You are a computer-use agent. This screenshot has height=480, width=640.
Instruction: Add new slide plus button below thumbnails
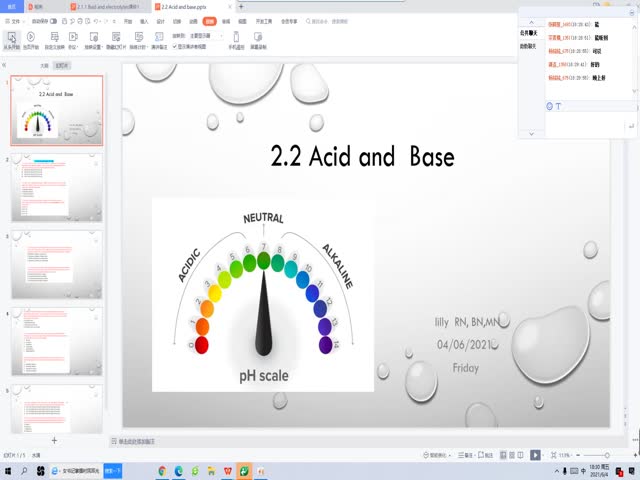pyautogui.click(x=54, y=440)
